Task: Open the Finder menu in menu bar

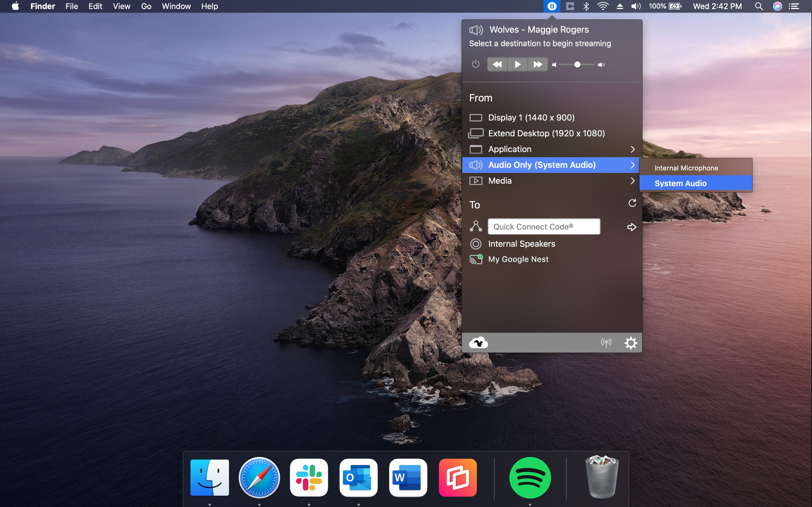Action: tap(43, 6)
